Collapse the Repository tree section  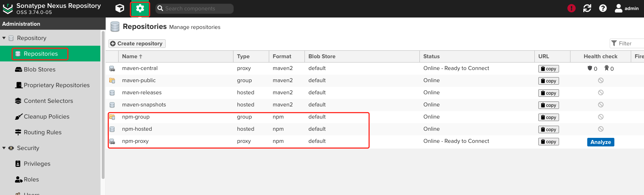point(4,38)
